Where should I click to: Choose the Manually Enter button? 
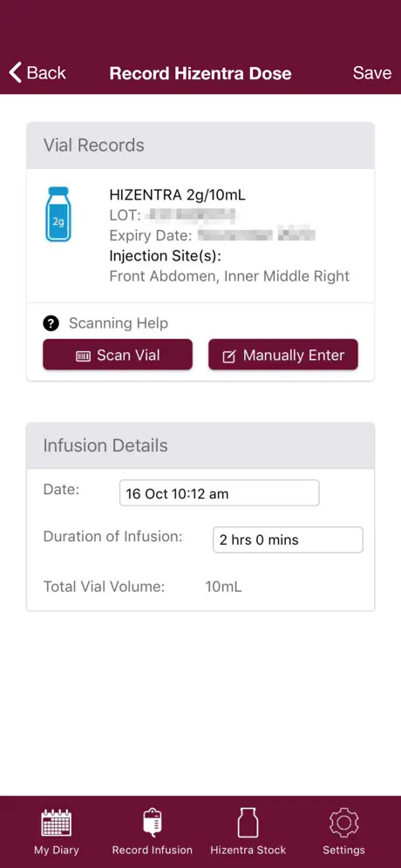(x=283, y=355)
